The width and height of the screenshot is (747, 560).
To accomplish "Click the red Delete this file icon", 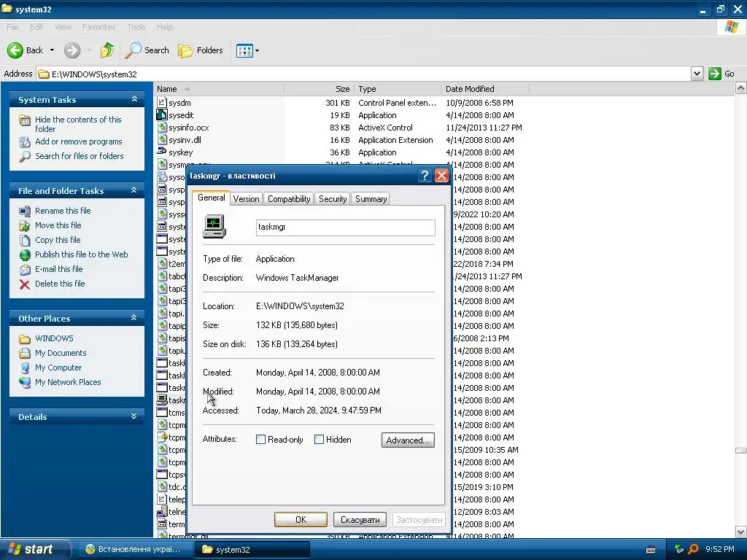I will click(25, 284).
